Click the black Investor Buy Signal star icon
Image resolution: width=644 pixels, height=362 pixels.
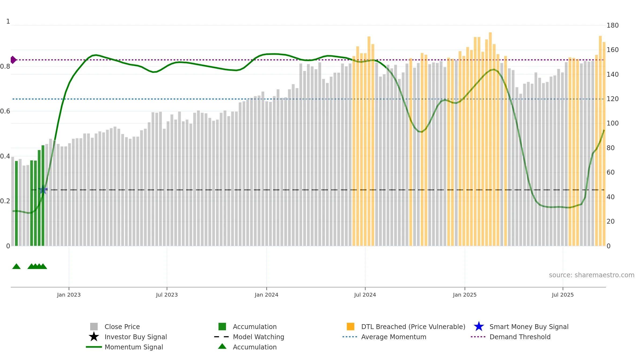[x=94, y=337]
